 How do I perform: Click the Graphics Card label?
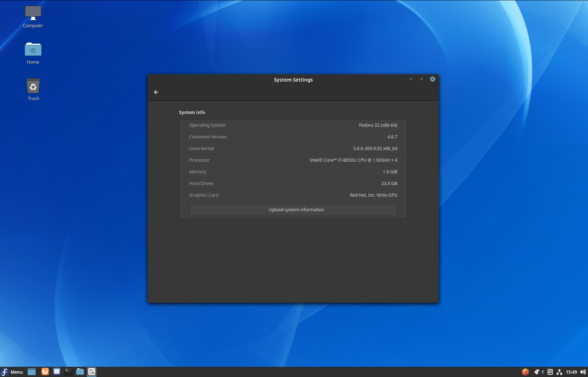(204, 195)
